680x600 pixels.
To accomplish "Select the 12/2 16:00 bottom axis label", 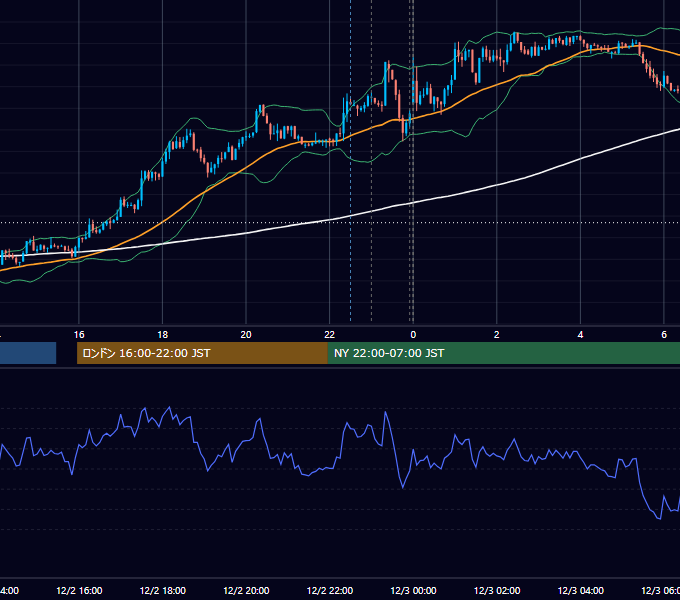I will (x=79, y=590).
